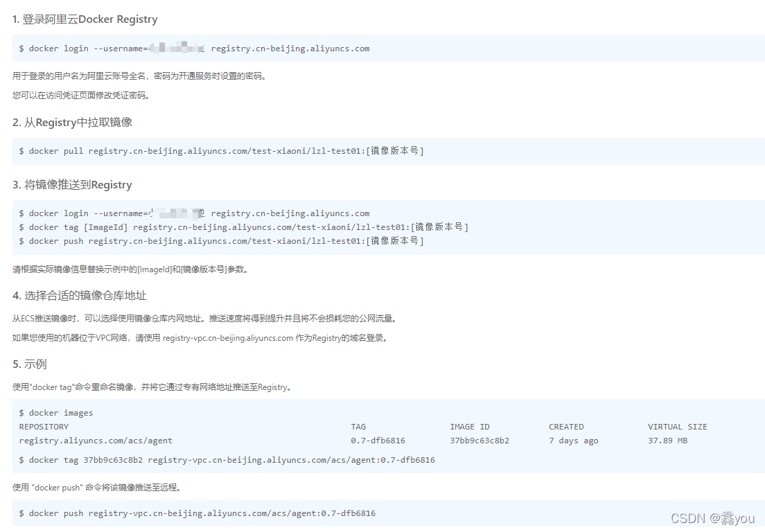Click image ID "37bb9c63c8b2" in table row
Screen dimensions: 765x532
tap(480, 441)
